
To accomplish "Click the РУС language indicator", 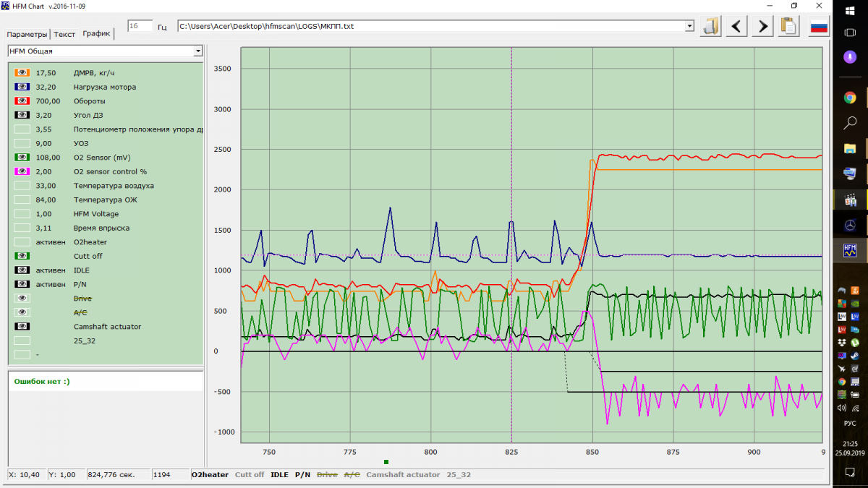I will [850, 423].
